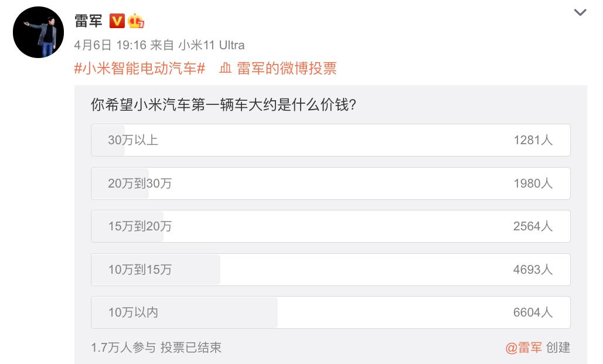Open the post options chevron menu
Screen dimensions: 603x364
(x=580, y=13)
